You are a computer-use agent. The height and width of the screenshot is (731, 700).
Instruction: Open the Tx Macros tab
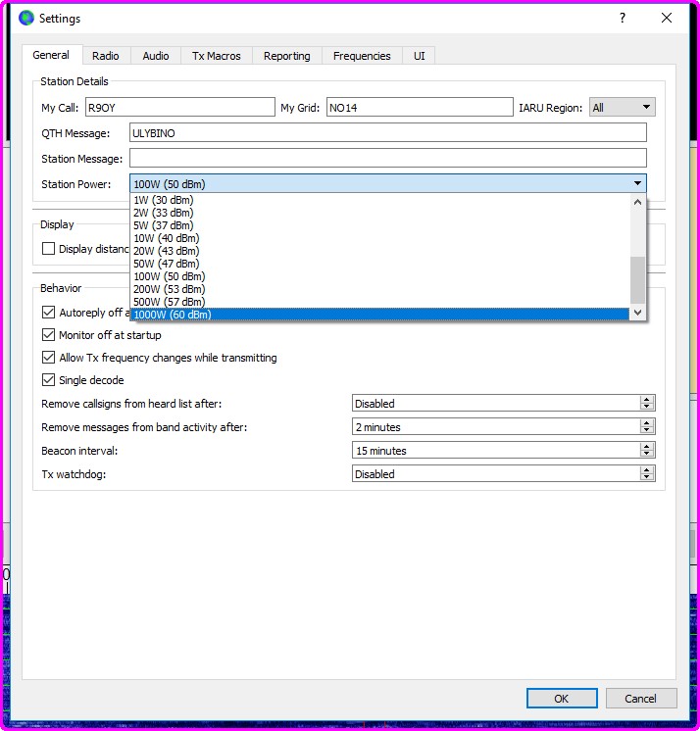click(x=217, y=56)
